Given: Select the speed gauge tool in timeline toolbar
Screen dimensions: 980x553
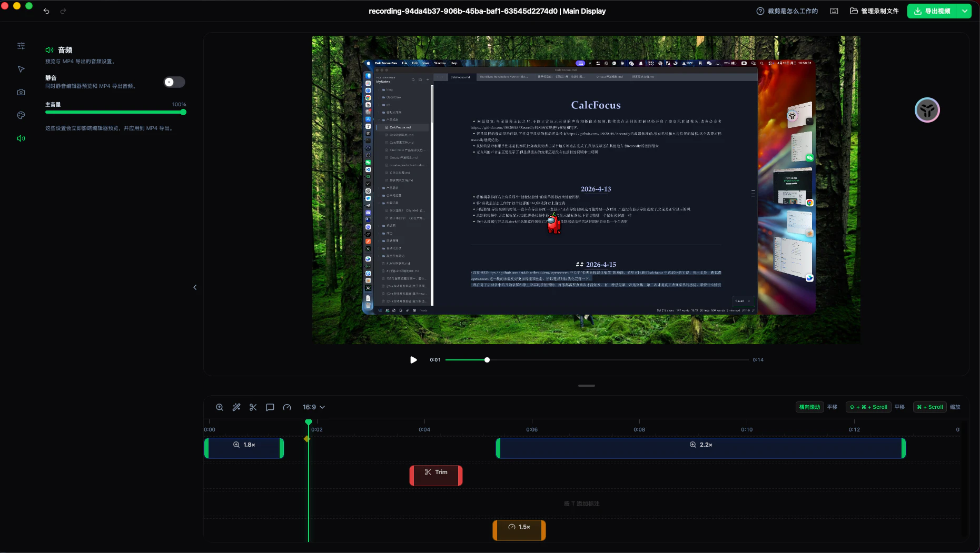Looking at the screenshot, I should click(x=287, y=407).
